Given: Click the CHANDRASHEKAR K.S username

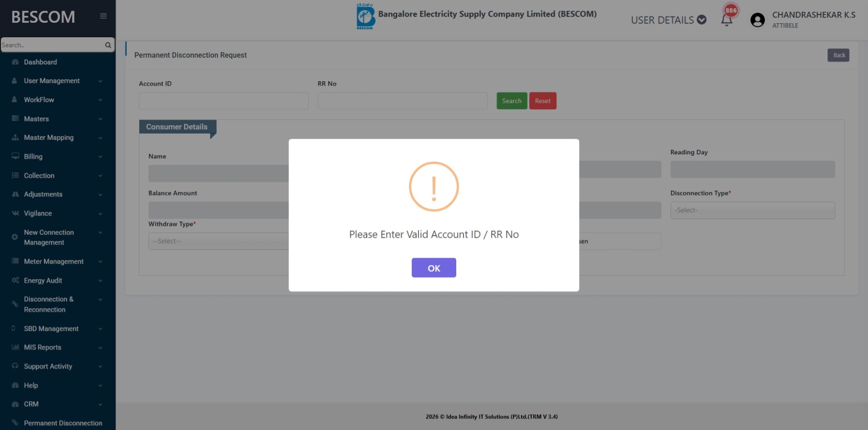Looking at the screenshot, I should pyautogui.click(x=814, y=15).
